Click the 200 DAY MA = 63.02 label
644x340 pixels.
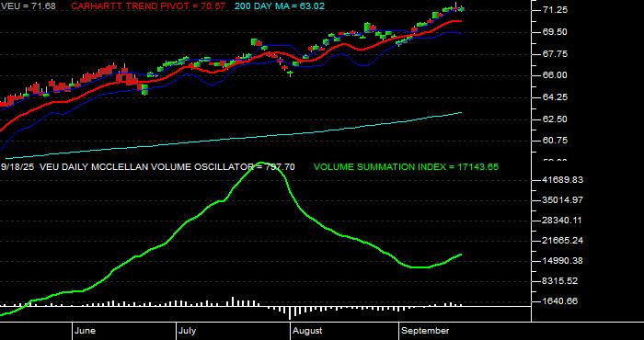pos(280,6)
